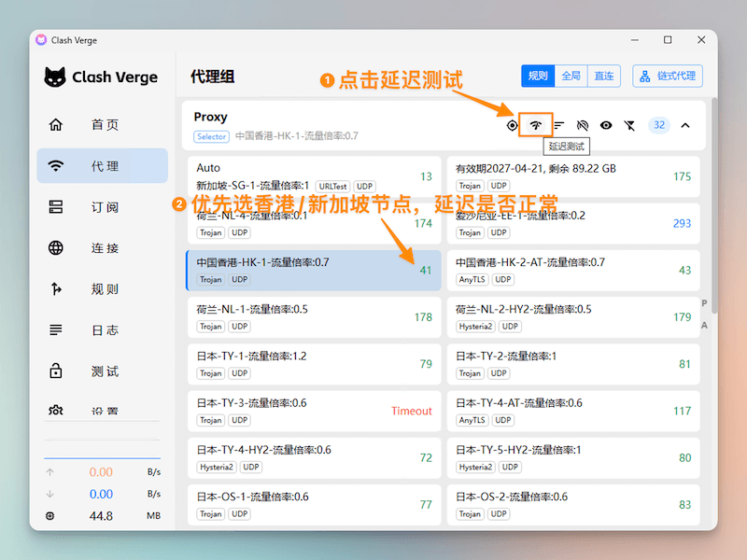Image resolution: width=747 pixels, height=560 pixels.
Task: Open the 规则 rules page in sidebar
Action: (102, 288)
